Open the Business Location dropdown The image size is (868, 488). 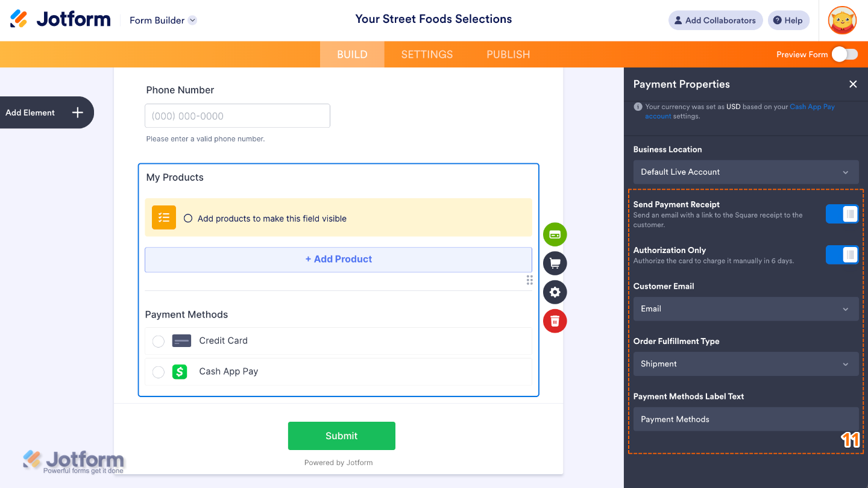coord(746,172)
